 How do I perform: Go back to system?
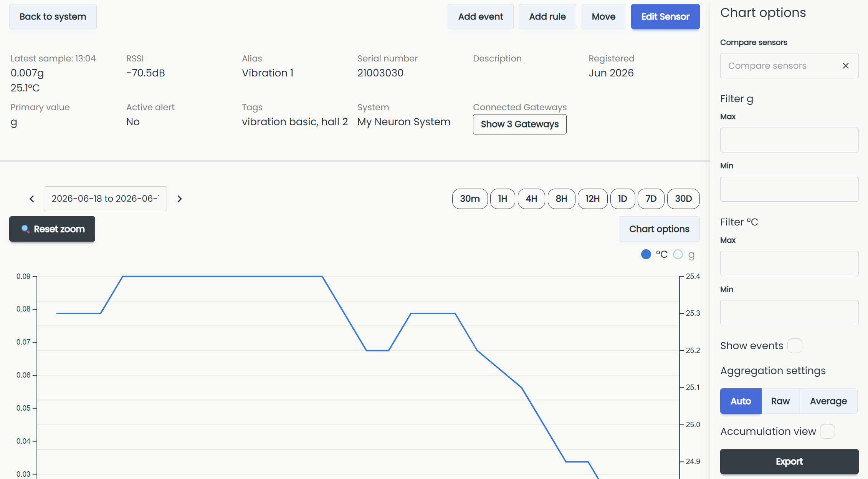tap(53, 17)
